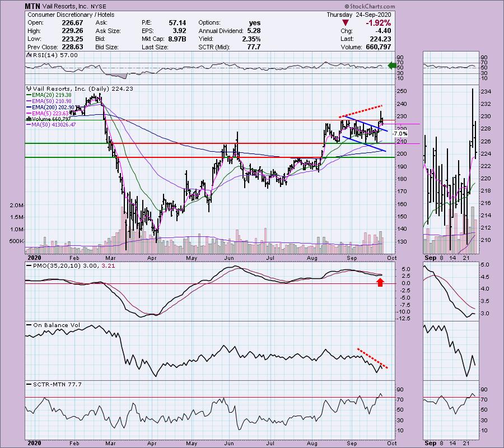Click the SCTR-MTN 77.7 panel label
Screen dimensions: 504x448
coord(57,384)
